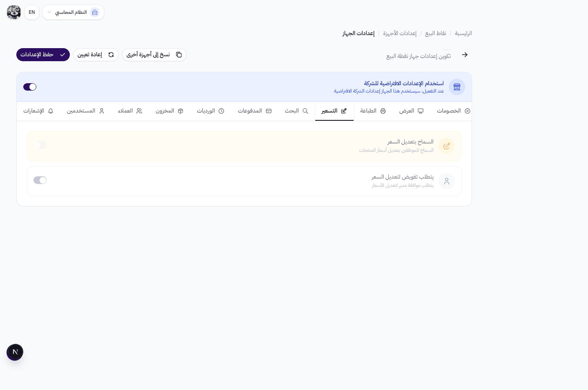The height and width of the screenshot is (390, 588).
Task: Click the chevron beside النظام المحاسبي
Action: 49,12
